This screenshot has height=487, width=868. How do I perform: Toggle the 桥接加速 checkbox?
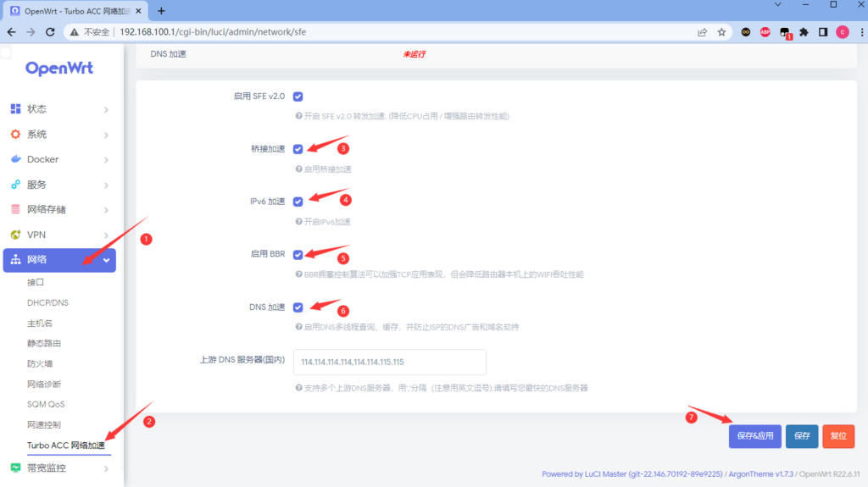[x=298, y=149]
